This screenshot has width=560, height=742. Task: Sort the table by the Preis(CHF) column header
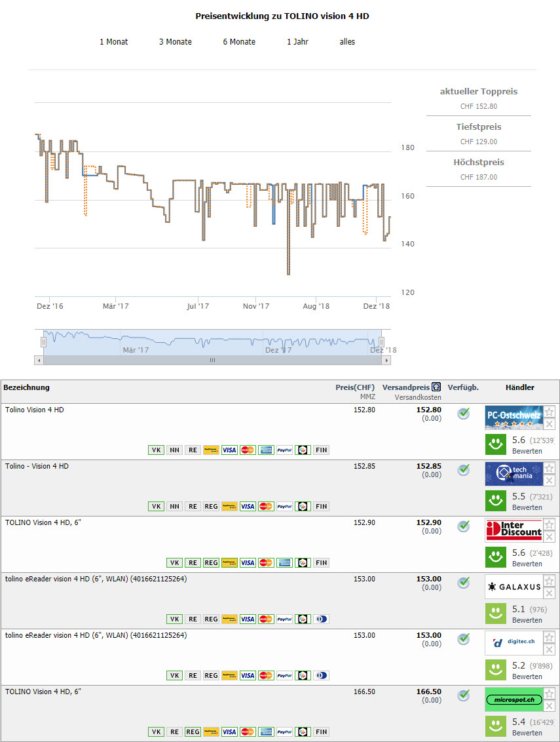pyautogui.click(x=355, y=387)
